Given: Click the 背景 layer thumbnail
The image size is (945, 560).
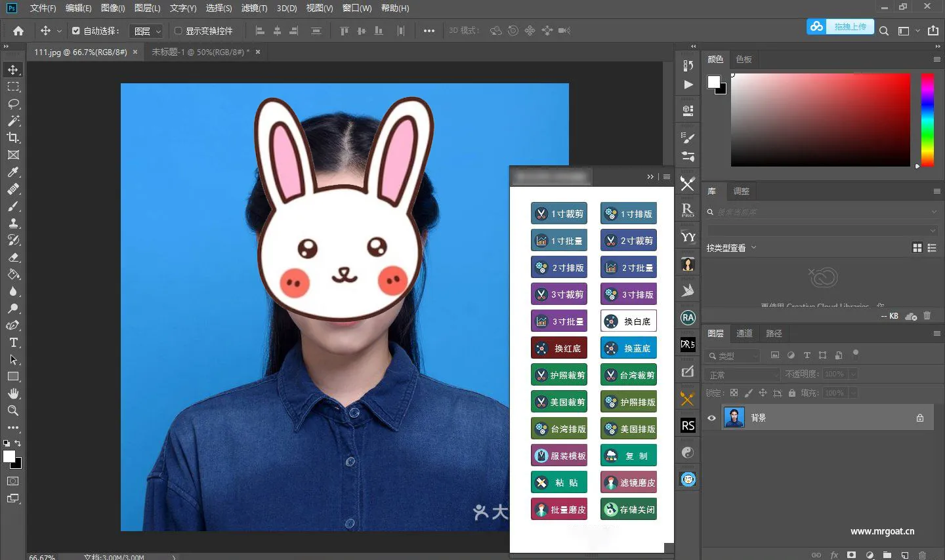Looking at the screenshot, I should click(734, 418).
